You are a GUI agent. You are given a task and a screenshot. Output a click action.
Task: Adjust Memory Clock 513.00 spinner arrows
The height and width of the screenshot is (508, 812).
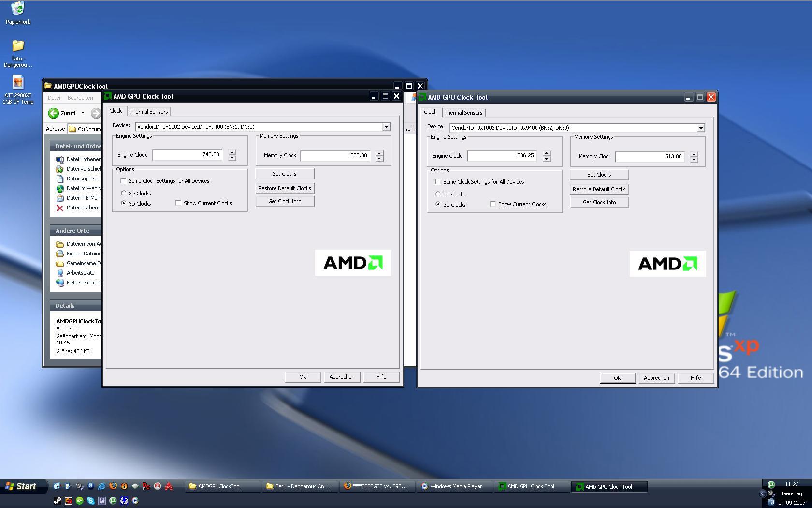coord(694,157)
